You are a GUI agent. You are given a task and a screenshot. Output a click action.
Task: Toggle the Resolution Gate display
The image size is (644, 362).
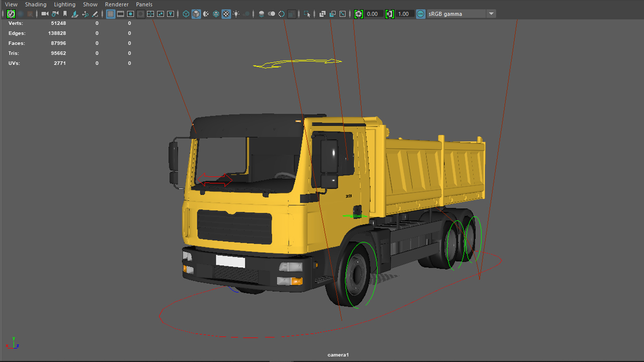(131, 14)
